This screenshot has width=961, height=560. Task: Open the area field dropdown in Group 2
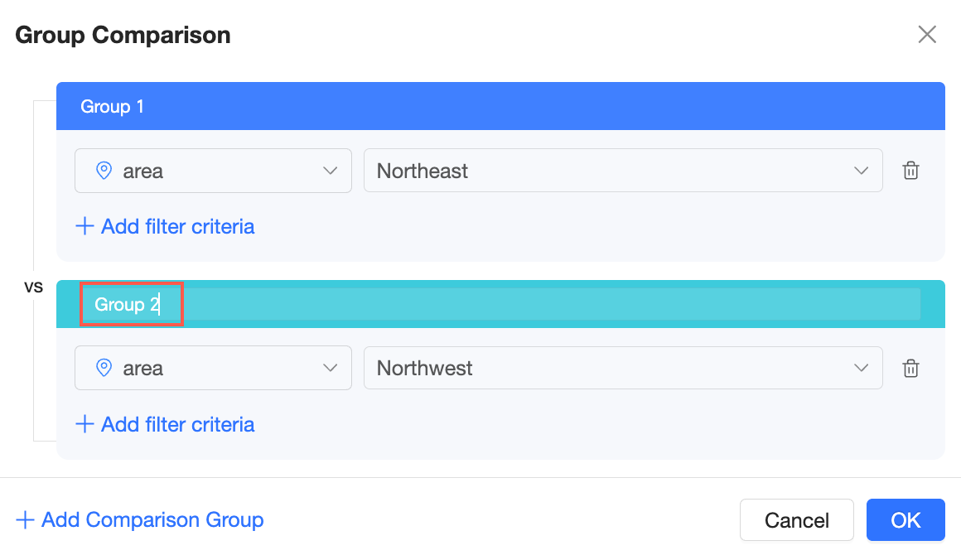213,368
